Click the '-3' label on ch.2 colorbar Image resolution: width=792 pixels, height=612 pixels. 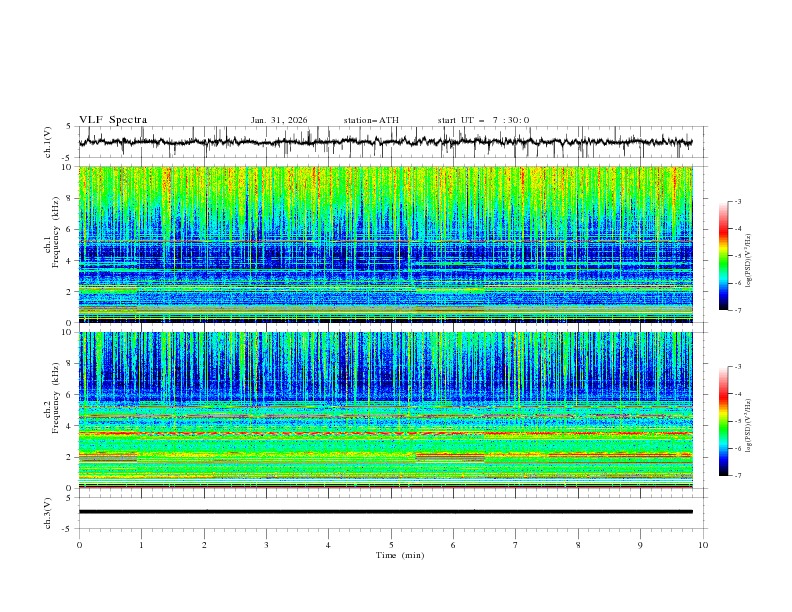(x=737, y=367)
